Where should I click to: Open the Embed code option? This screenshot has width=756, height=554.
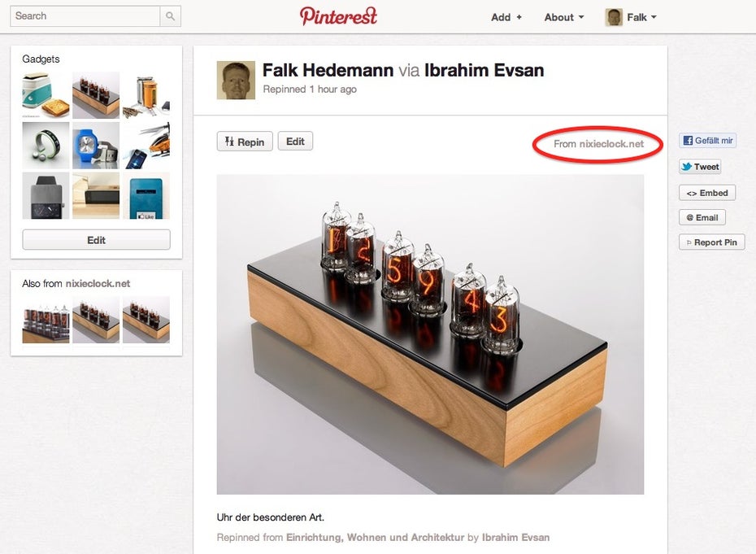(x=707, y=193)
